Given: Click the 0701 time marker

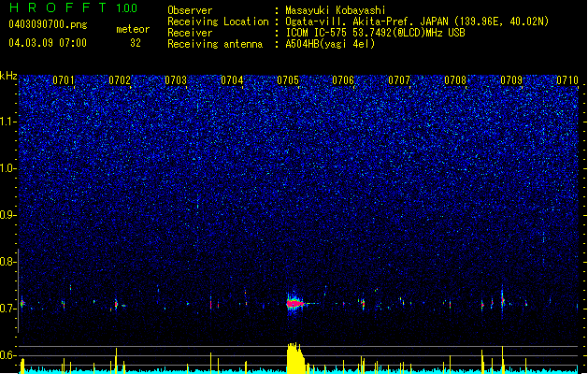Looking at the screenshot, I should pos(64,80).
